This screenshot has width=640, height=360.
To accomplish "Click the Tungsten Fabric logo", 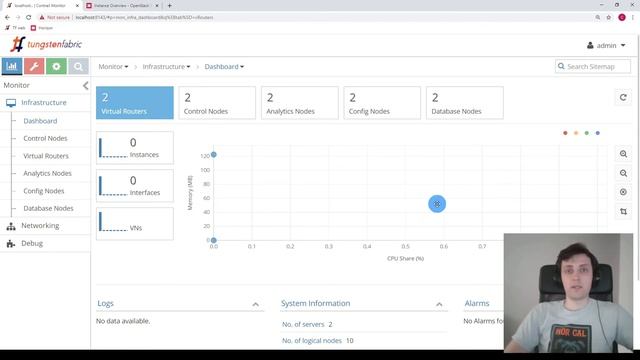I will pos(46,44).
